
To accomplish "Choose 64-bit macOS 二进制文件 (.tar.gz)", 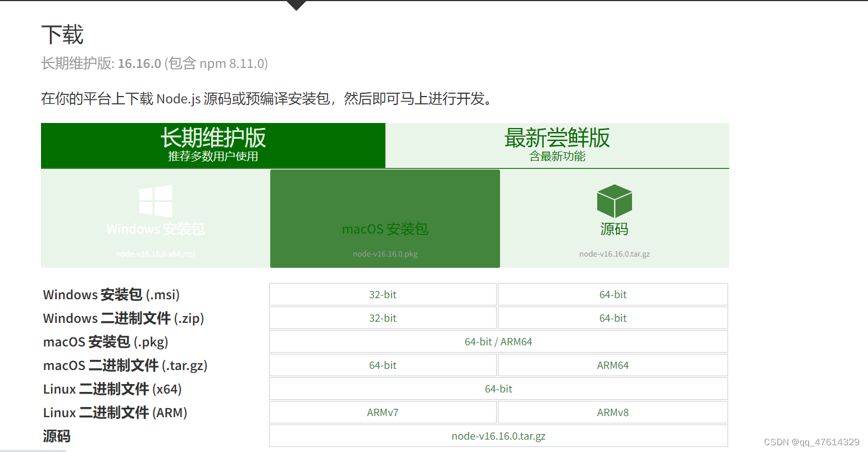I will [x=383, y=365].
